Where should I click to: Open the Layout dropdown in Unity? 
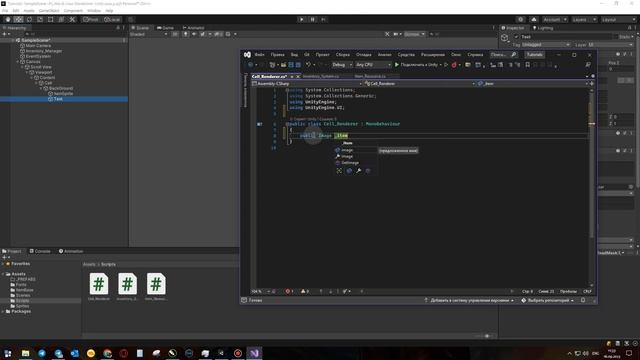(x=618, y=20)
